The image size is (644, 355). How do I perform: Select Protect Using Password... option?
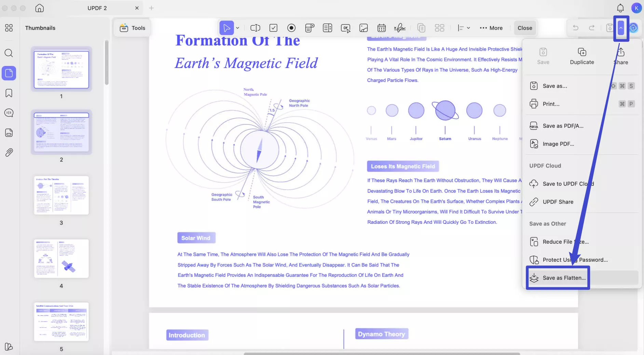coord(582,260)
